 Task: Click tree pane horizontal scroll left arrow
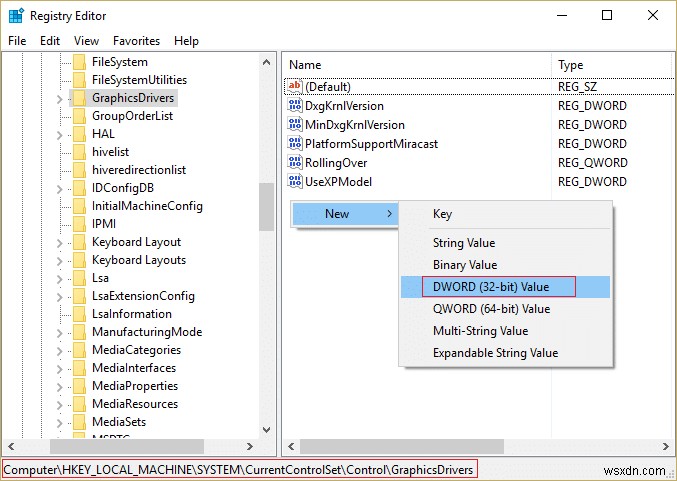point(11,446)
